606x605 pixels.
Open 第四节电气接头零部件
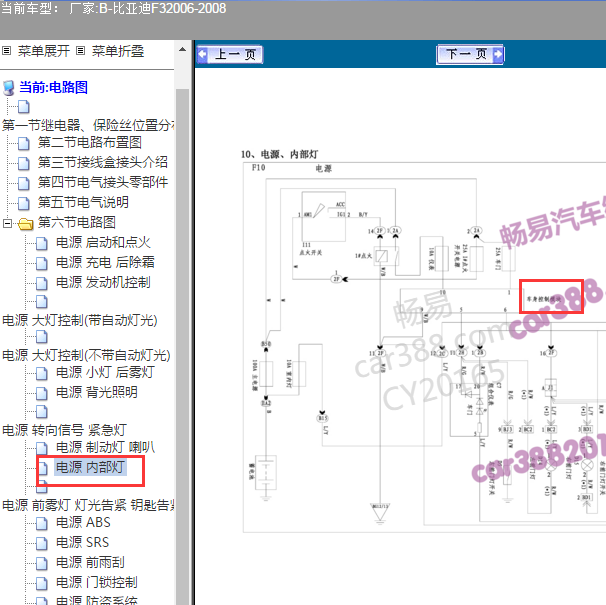click(103, 182)
